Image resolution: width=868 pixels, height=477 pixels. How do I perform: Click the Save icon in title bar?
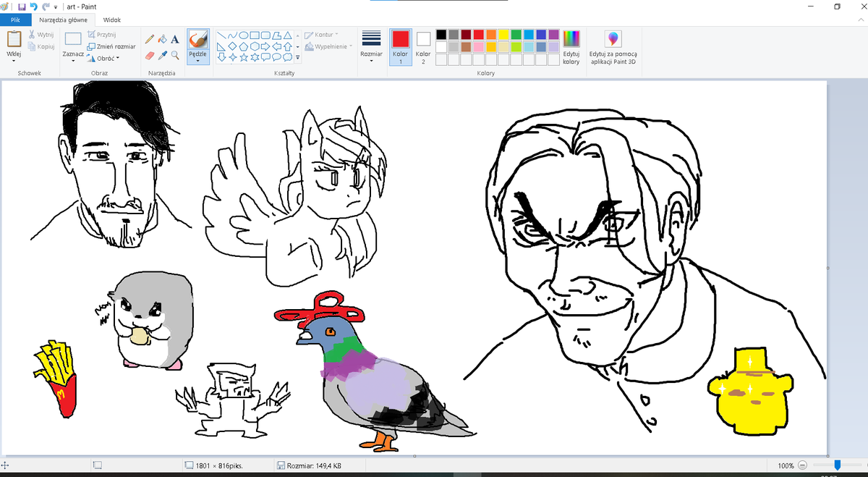click(22, 6)
